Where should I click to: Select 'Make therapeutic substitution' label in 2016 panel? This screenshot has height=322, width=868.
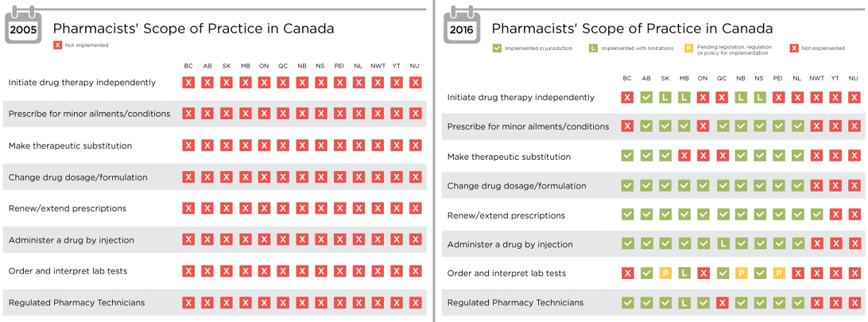509,157
